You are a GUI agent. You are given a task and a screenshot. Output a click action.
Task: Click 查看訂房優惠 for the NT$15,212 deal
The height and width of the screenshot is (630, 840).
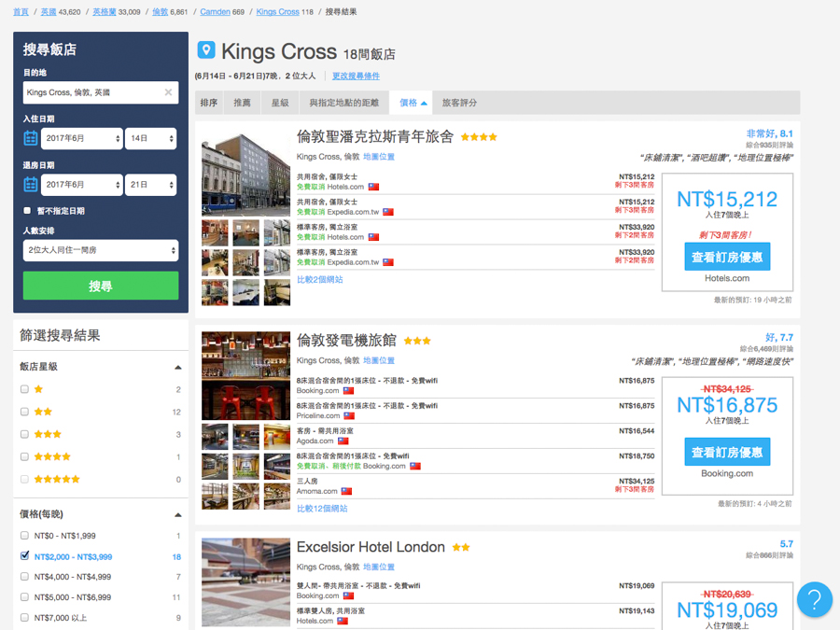727,257
